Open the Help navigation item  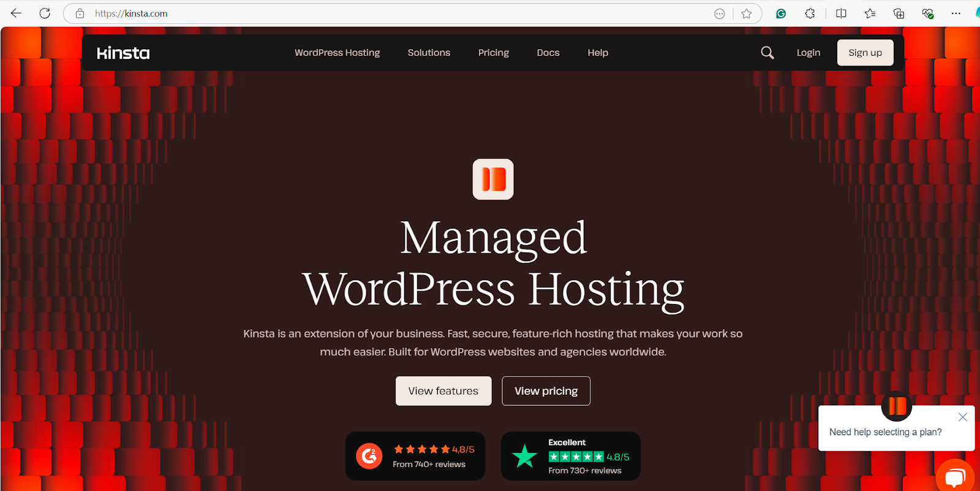(x=598, y=53)
